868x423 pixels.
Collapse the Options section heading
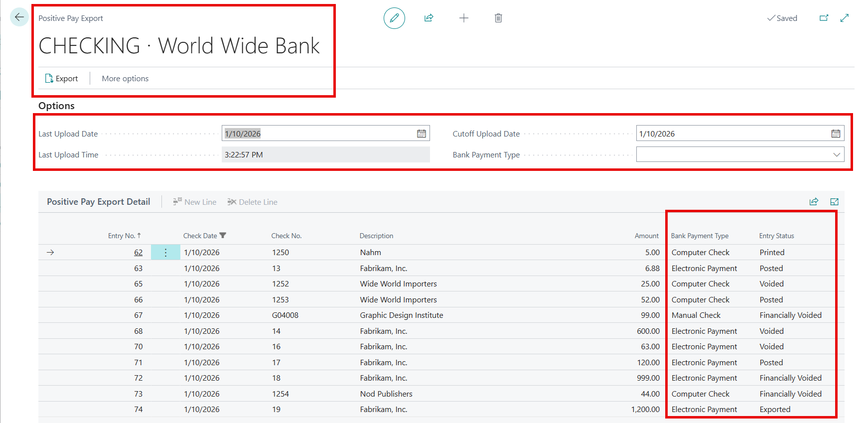[56, 106]
